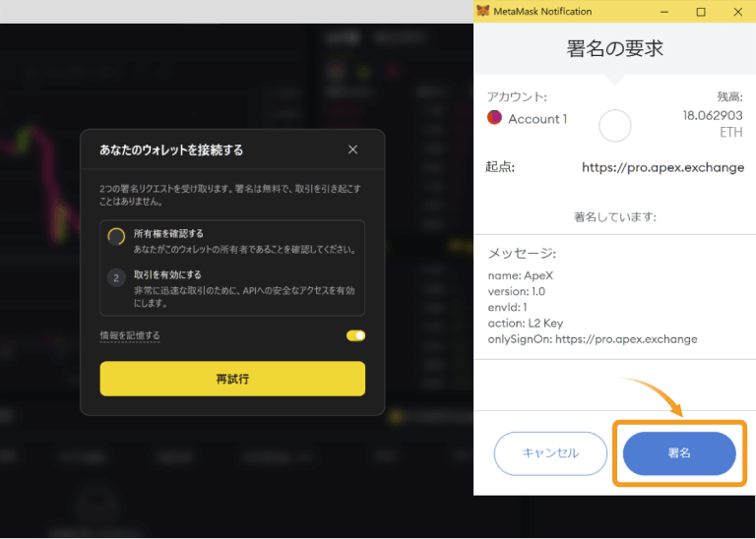The height and width of the screenshot is (539, 756).
Task: Click the MetaMask Notification title text
Action: (x=542, y=12)
